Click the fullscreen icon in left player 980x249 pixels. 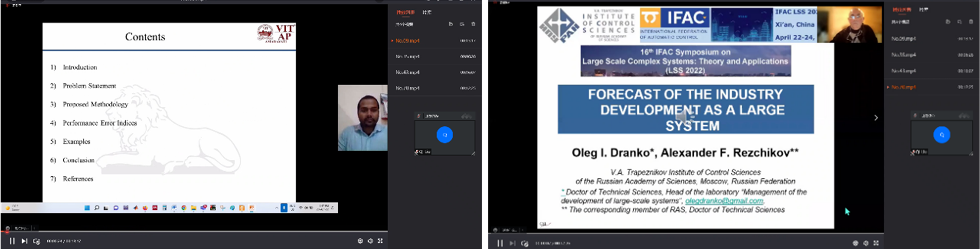coord(380,241)
